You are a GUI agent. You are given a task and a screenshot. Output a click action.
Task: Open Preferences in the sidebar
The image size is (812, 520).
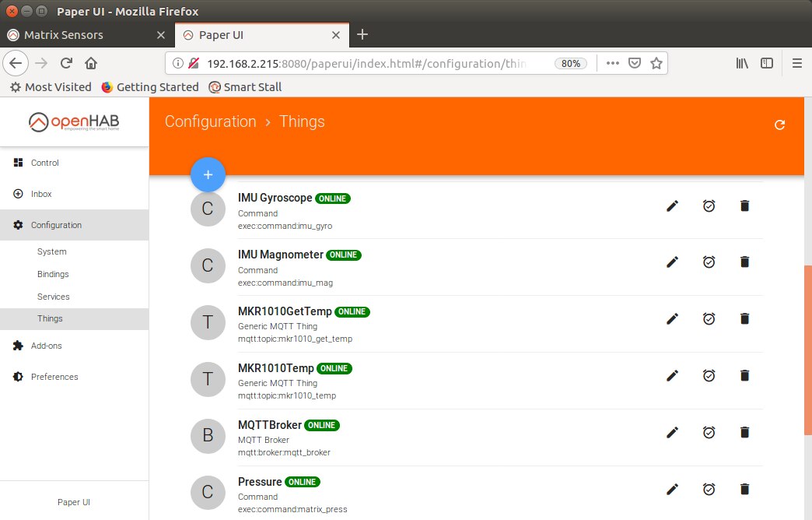[x=74, y=377]
